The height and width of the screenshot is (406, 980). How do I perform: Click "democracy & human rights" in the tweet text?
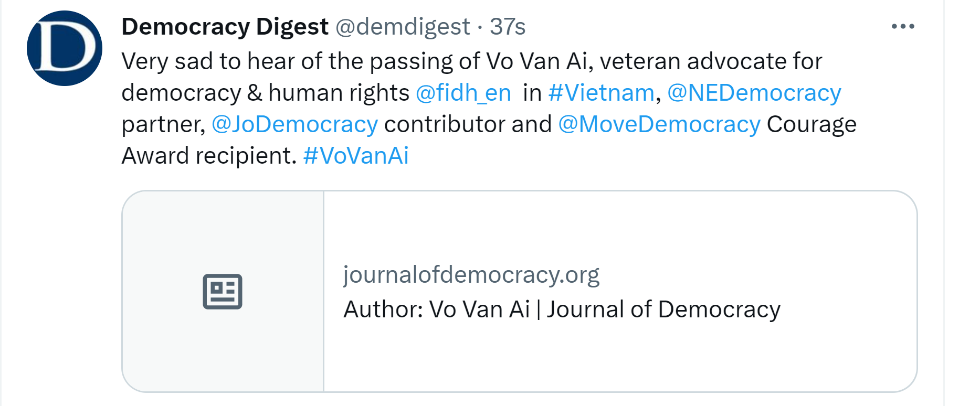pos(265,93)
